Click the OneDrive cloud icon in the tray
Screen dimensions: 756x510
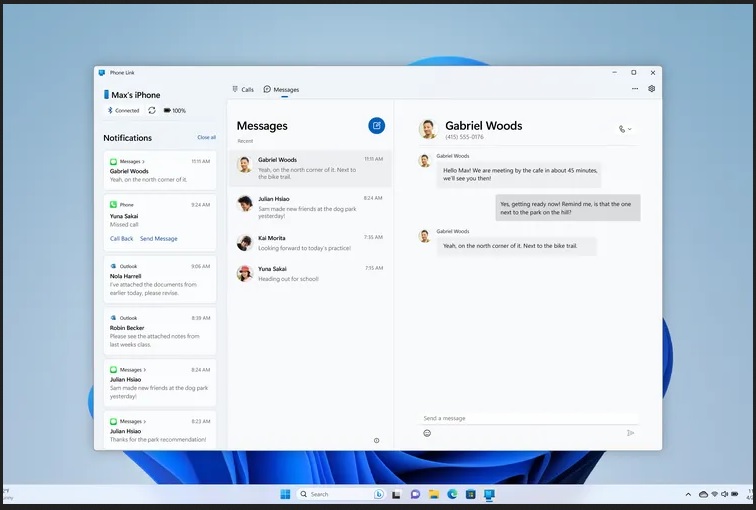tap(703, 494)
